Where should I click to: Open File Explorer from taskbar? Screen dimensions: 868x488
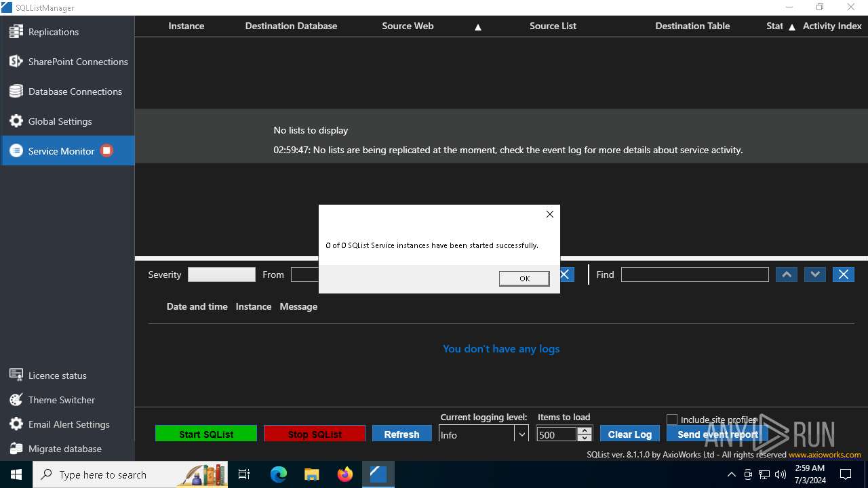point(312,474)
